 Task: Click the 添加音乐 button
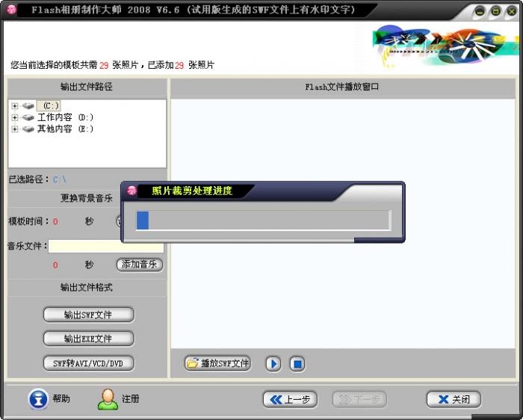point(140,265)
